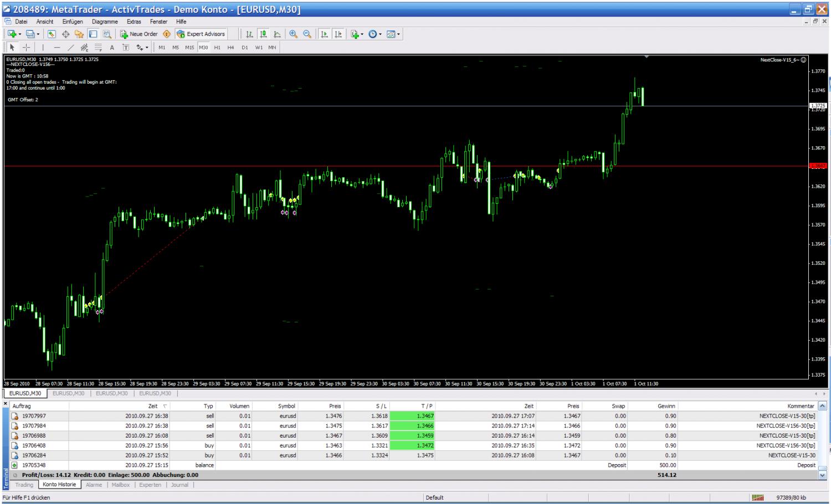Image resolution: width=831 pixels, height=504 pixels.
Task: Toggle candlestick chart style
Action: [263, 34]
